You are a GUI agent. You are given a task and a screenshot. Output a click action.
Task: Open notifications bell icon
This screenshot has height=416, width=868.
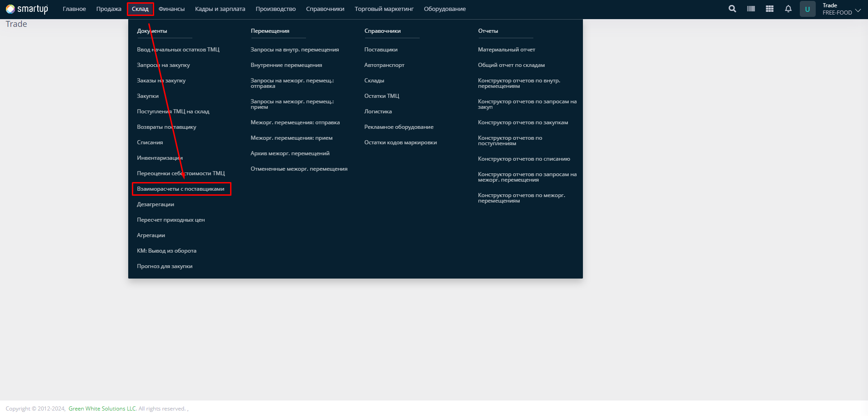pyautogui.click(x=788, y=9)
